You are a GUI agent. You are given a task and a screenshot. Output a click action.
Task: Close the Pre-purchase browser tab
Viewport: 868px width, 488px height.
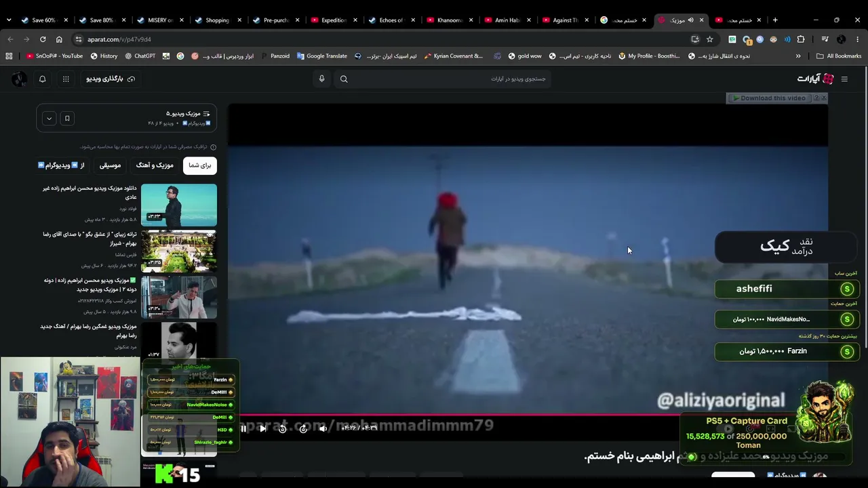296,20
